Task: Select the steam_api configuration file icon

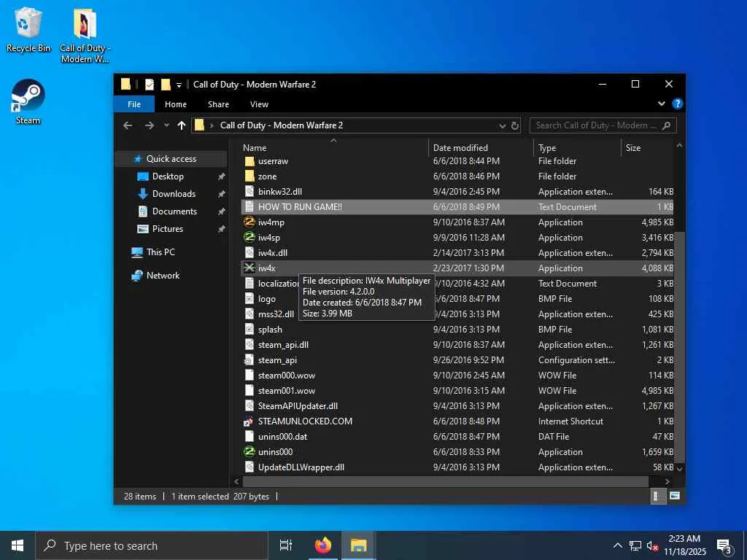Action: pos(249,360)
